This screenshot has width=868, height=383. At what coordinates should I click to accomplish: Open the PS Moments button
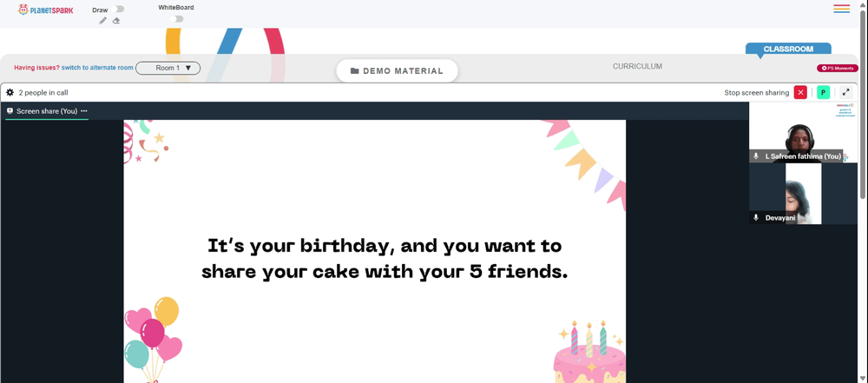coord(838,68)
